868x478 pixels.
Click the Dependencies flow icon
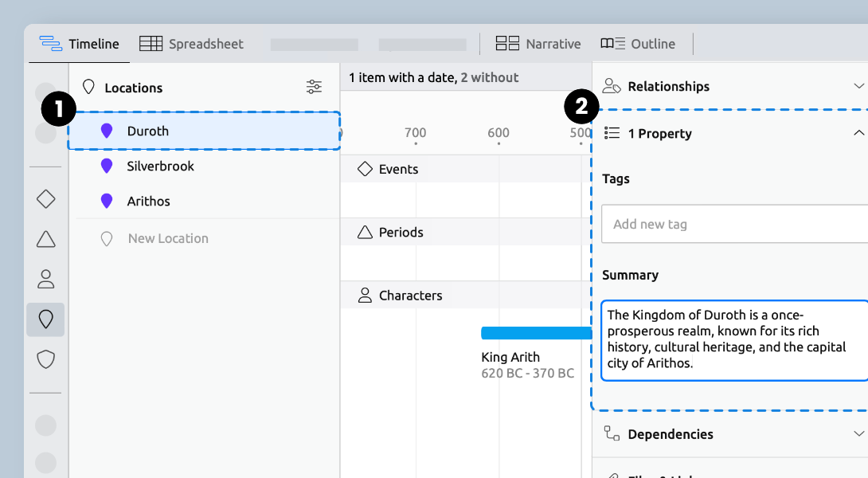pyautogui.click(x=612, y=433)
